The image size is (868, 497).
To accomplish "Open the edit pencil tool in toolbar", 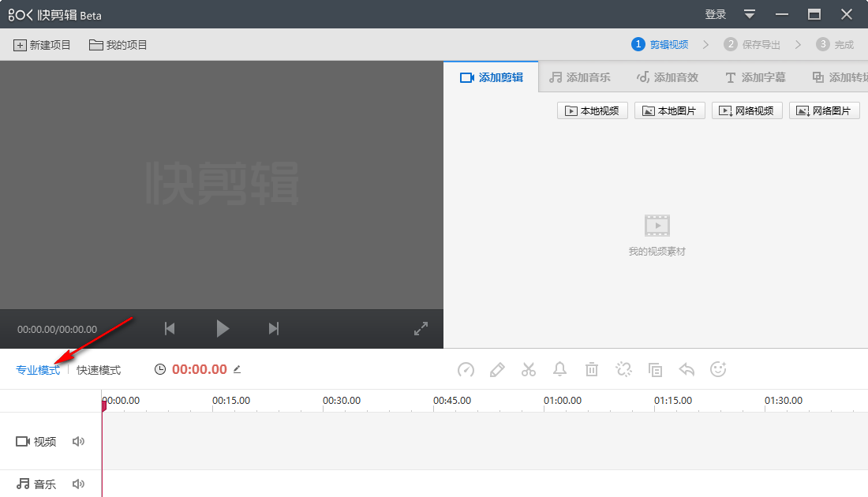I will 497,369.
